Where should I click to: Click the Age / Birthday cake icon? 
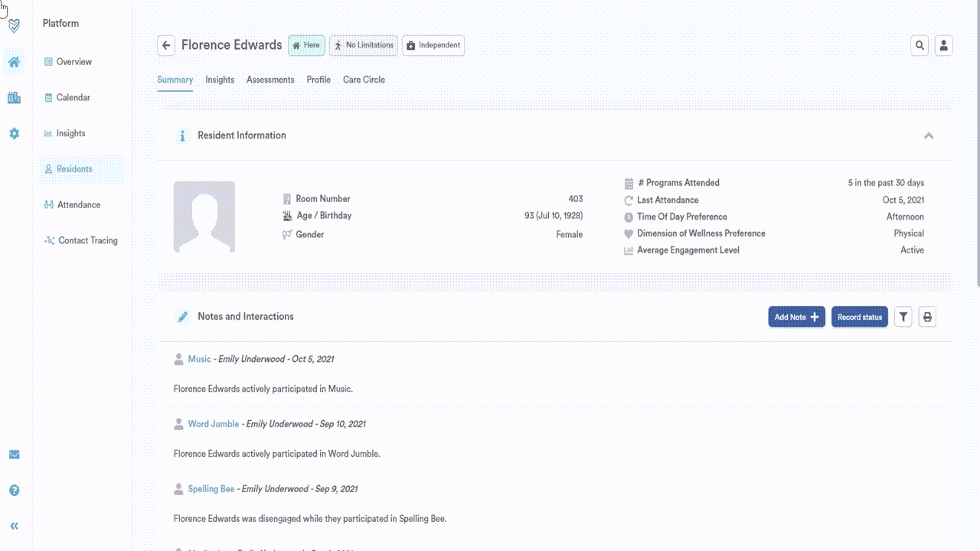[287, 216]
